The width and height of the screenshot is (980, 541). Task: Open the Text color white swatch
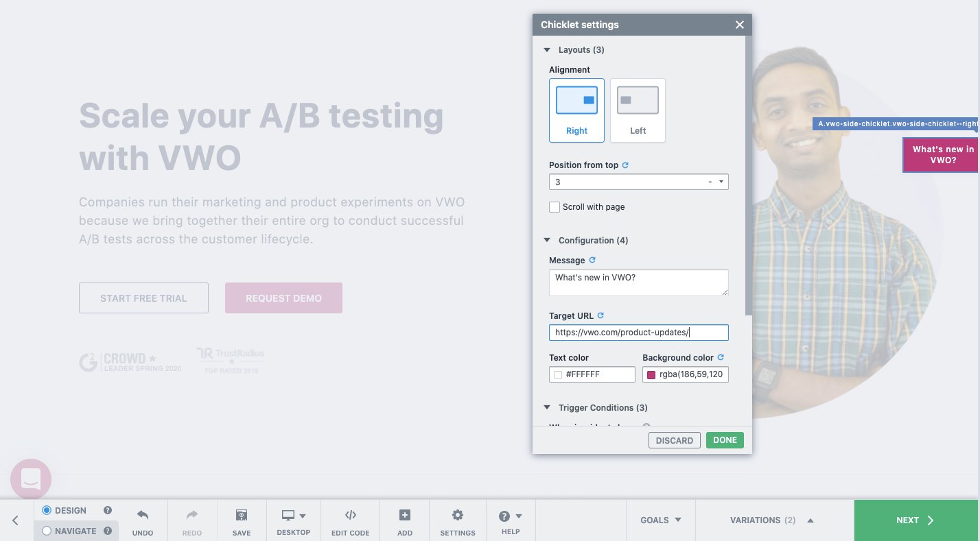tap(558, 375)
